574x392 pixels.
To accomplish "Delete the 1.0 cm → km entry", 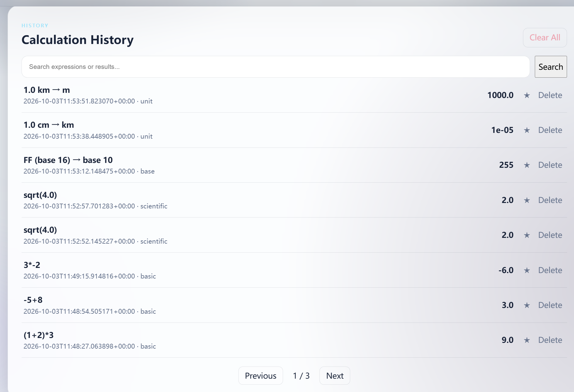I will pos(550,130).
